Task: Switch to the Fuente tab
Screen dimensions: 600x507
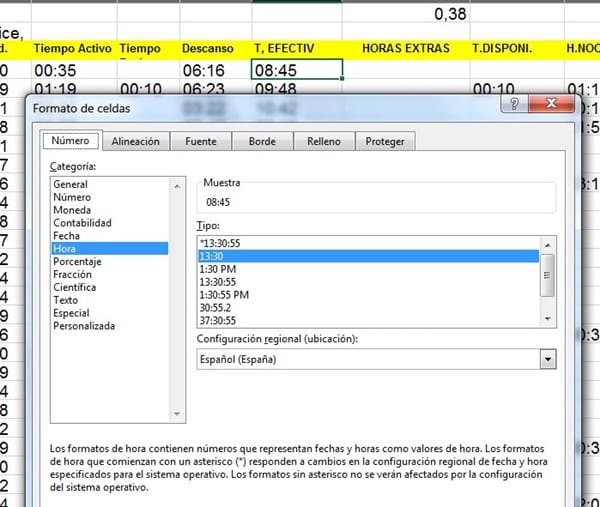Action: [x=201, y=141]
